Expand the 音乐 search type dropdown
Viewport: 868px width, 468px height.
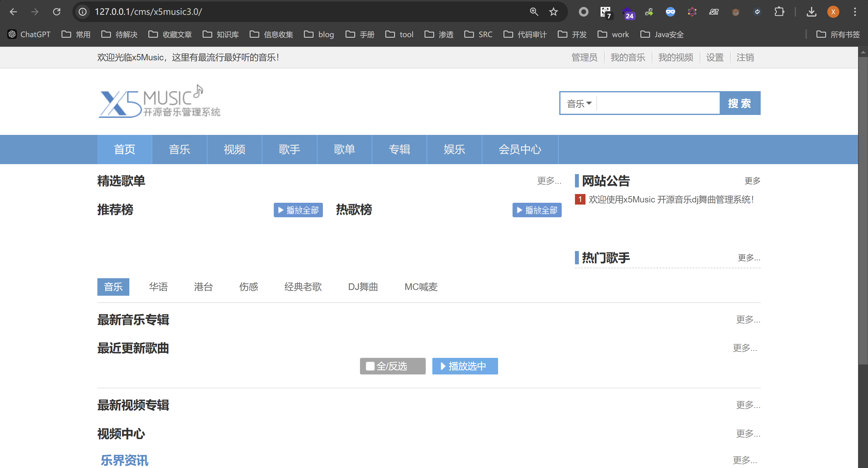pyautogui.click(x=579, y=103)
